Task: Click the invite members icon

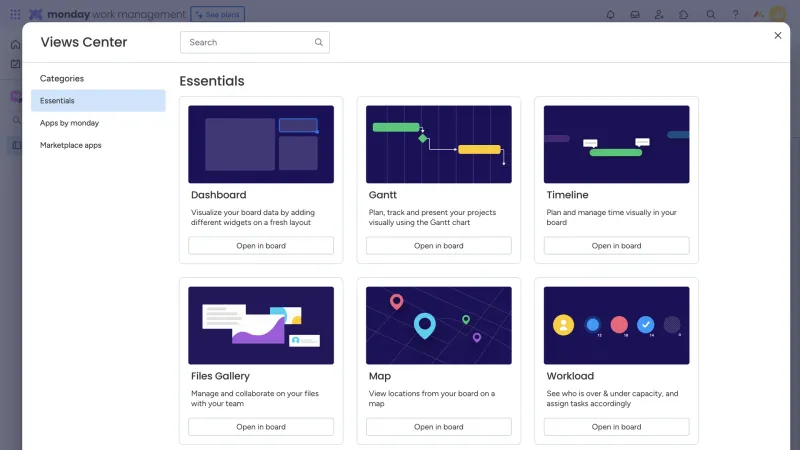Action: 659,14
